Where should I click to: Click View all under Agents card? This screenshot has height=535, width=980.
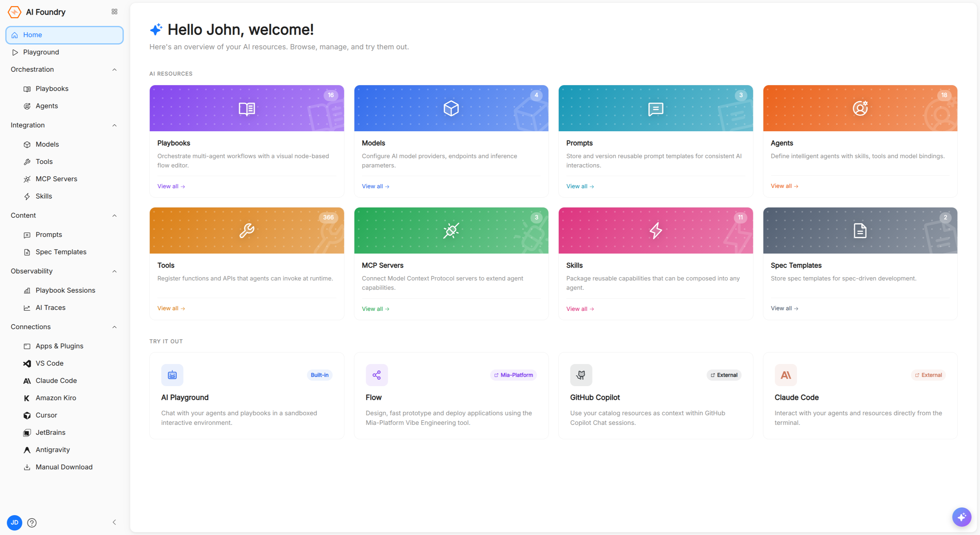coord(784,186)
